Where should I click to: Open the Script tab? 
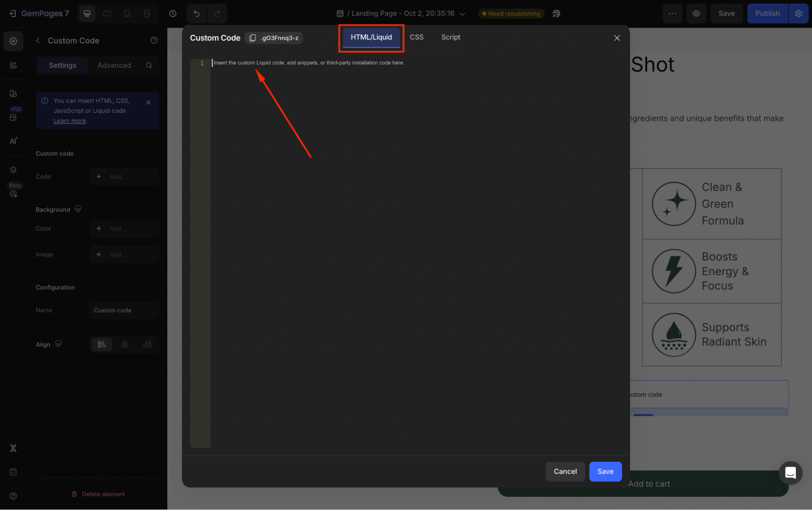pyautogui.click(x=450, y=37)
